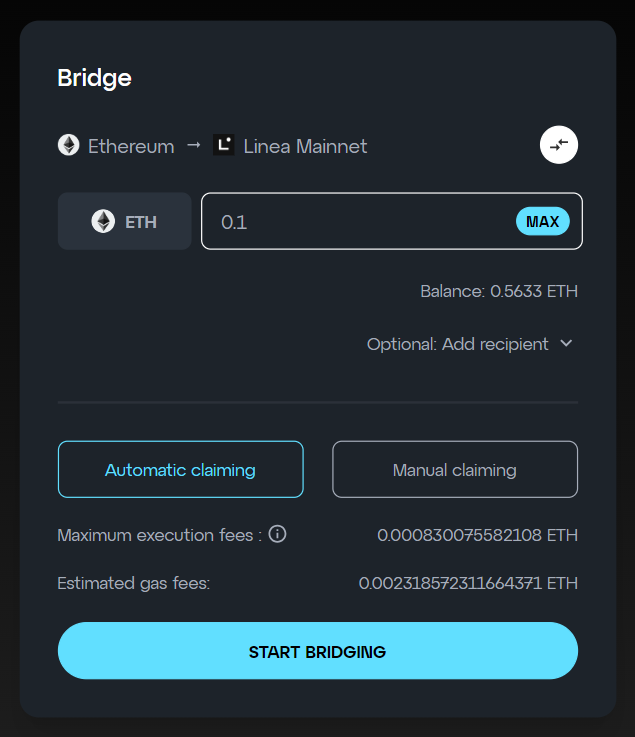Click the Estimated gas fees value
The image size is (635, 737).
468,583
